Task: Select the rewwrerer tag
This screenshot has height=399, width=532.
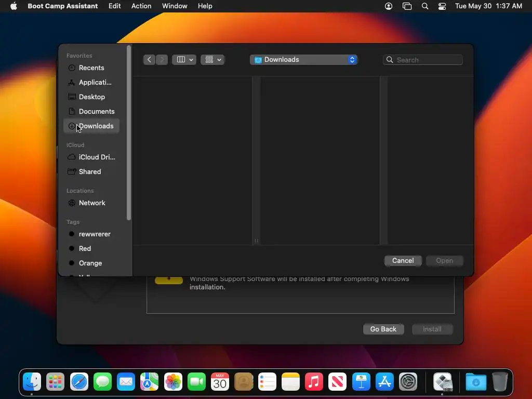Action: (x=91, y=234)
